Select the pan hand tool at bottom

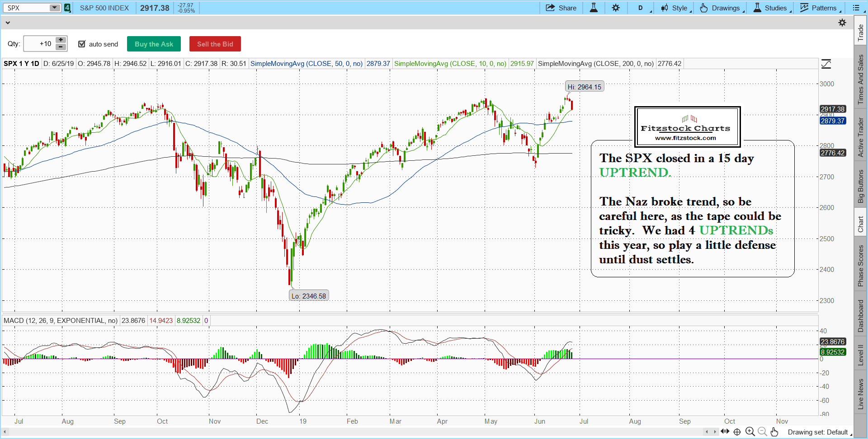tap(774, 432)
